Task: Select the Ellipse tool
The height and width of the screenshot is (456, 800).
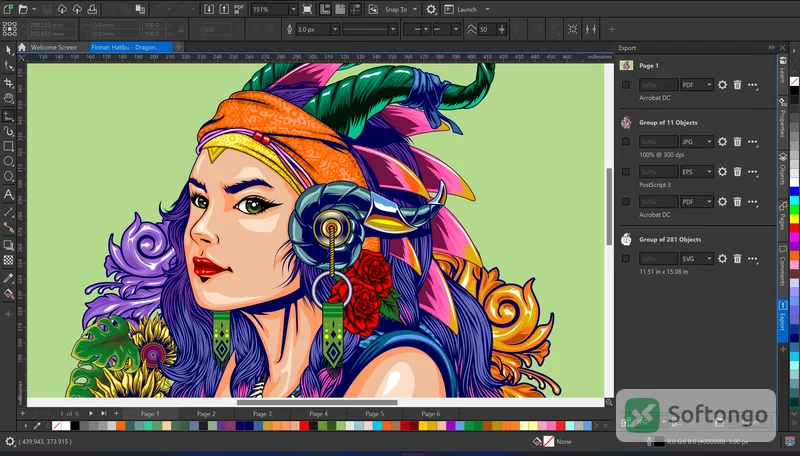Action: (x=9, y=162)
